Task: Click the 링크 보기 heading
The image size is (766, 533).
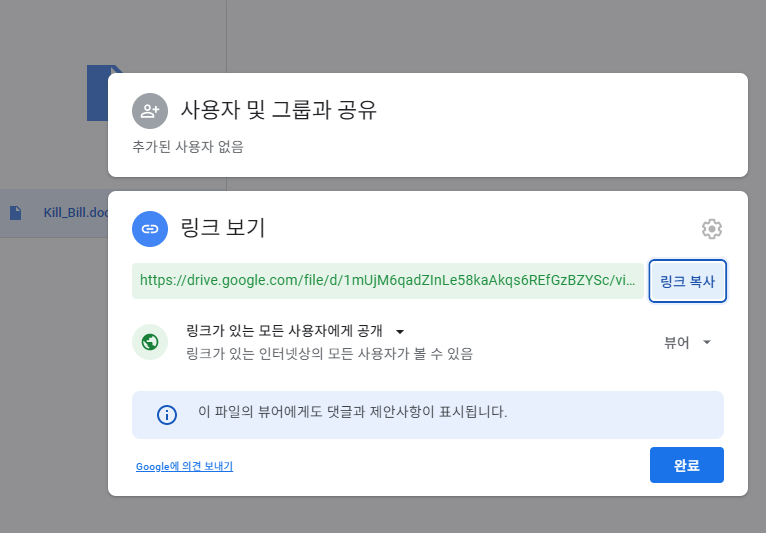Action: [x=223, y=228]
